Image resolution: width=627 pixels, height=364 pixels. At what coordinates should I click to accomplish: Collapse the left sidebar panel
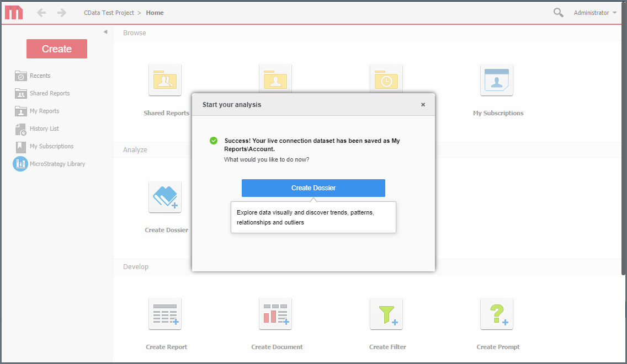coord(105,31)
